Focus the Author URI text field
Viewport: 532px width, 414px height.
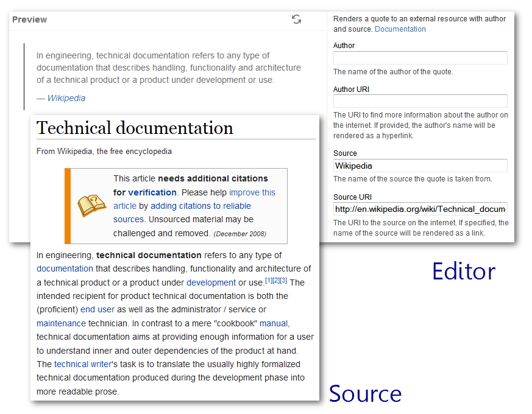tap(420, 101)
